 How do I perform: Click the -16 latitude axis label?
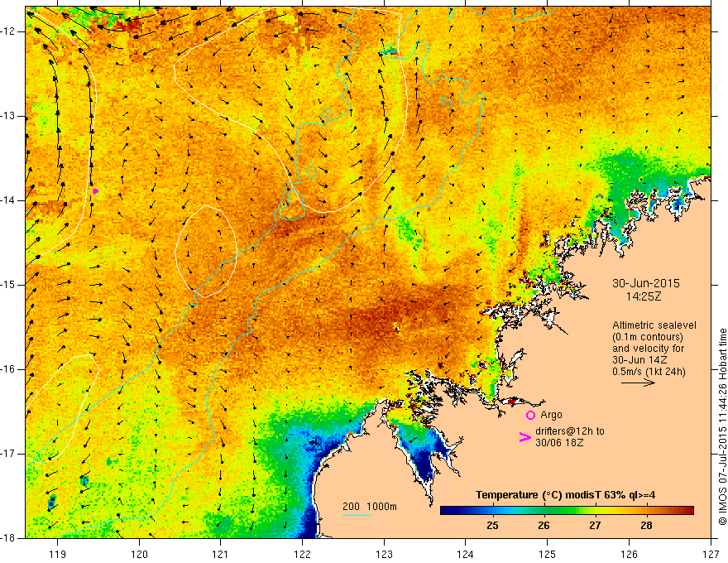pos(9,369)
